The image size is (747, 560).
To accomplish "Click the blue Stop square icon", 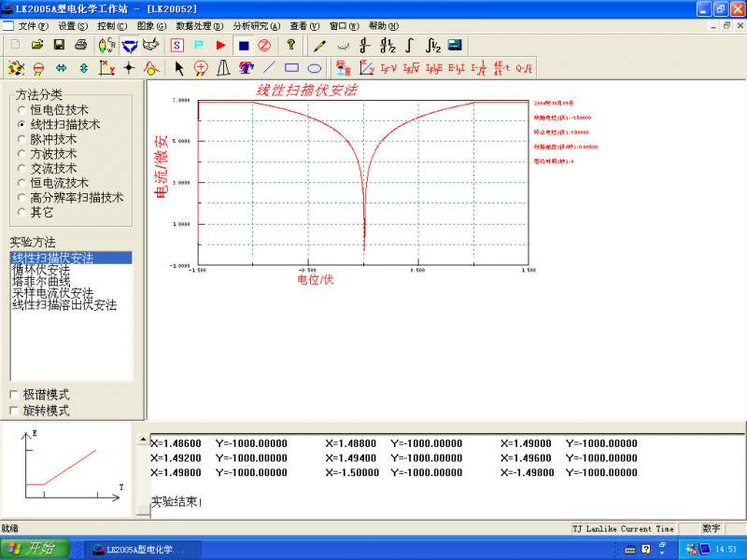I will pyautogui.click(x=244, y=45).
